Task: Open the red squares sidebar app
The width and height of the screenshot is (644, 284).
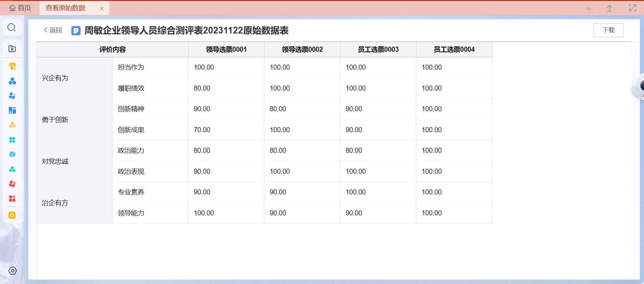Action: pyautogui.click(x=12, y=198)
